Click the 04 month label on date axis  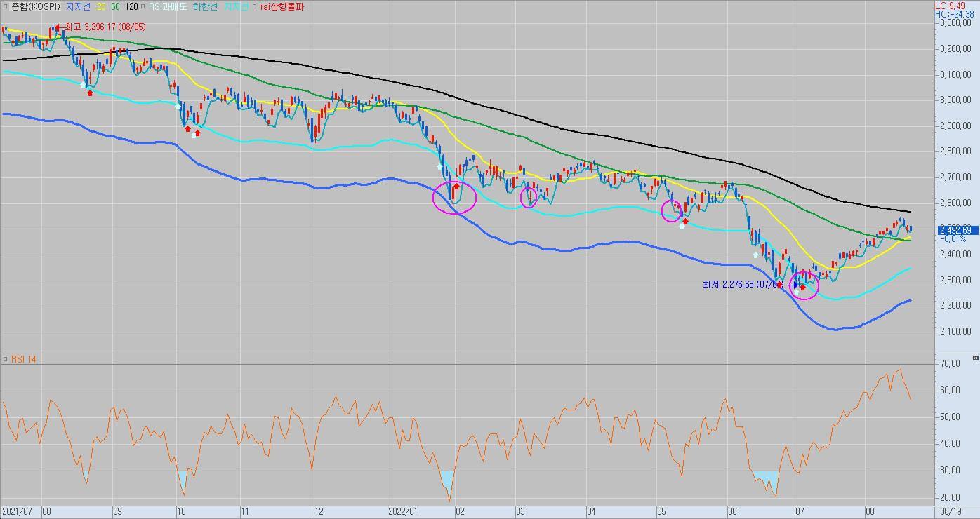point(591,512)
